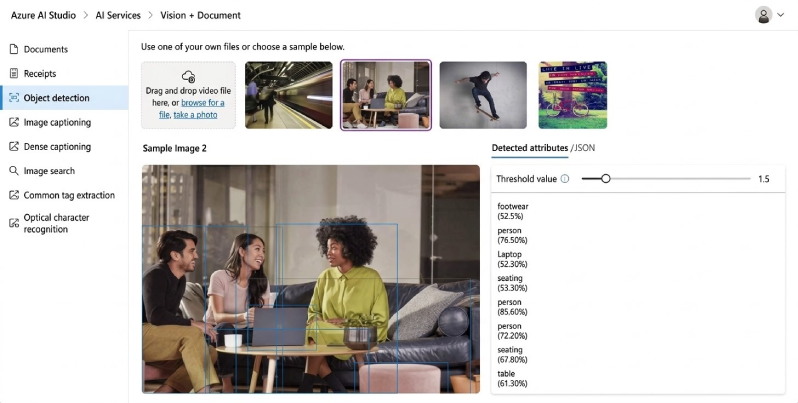This screenshot has width=798, height=403.
Task: Click the Object detection sidebar icon
Action: pyautogui.click(x=14, y=98)
